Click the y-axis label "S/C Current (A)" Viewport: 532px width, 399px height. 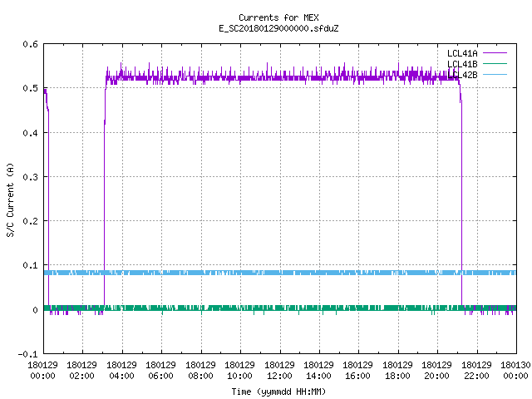(x=10, y=199)
